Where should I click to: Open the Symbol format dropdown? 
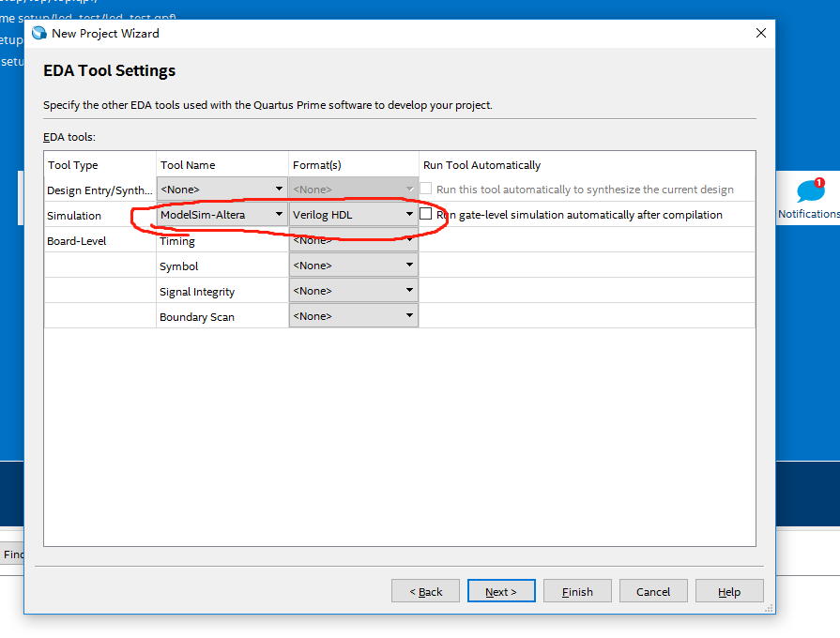click(x=410, y=264)
